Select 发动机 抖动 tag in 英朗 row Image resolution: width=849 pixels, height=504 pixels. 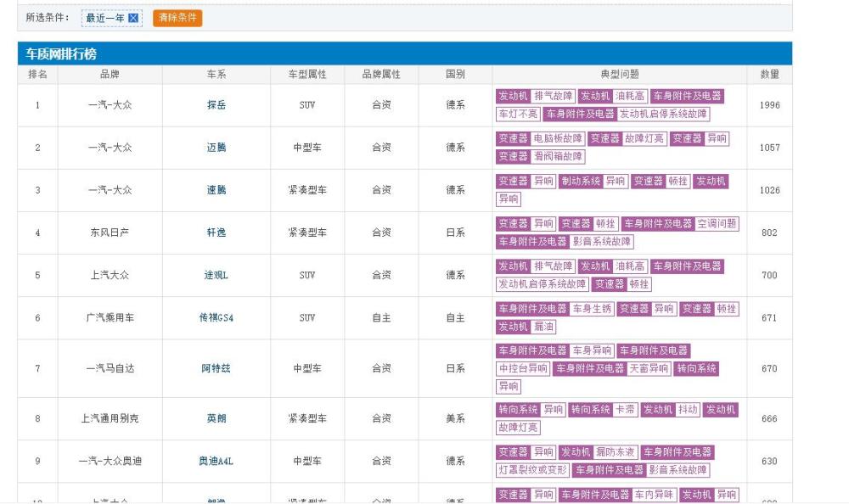coord(671,410)
